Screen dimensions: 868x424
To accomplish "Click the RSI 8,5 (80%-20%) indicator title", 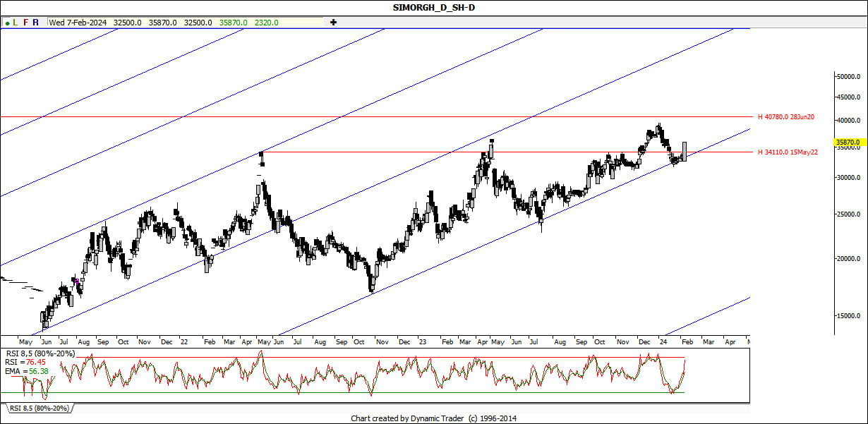I will point(40,353).
